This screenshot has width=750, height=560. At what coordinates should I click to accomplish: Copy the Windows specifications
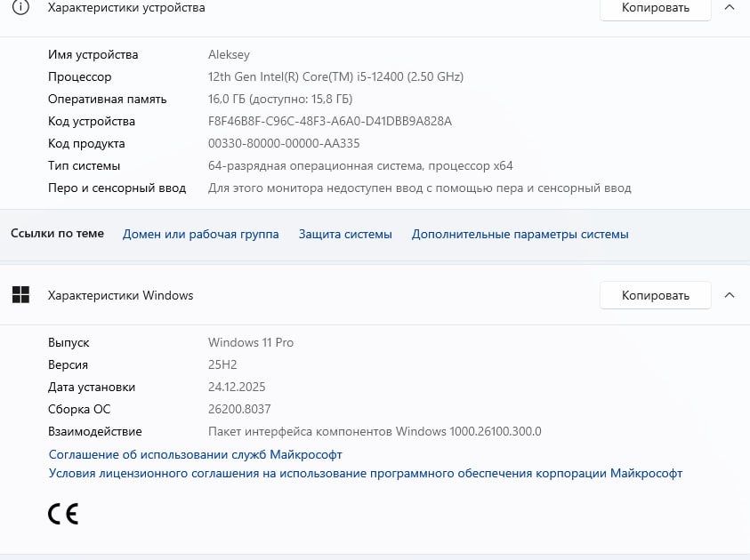(656, 295)
